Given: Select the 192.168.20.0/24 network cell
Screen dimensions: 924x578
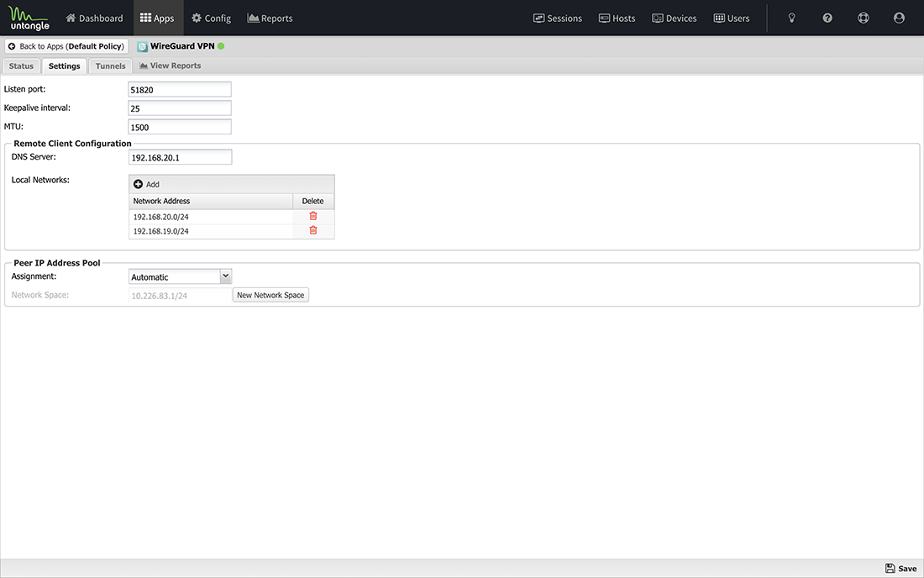Looking at the screenshot, I should coord(211,217).
